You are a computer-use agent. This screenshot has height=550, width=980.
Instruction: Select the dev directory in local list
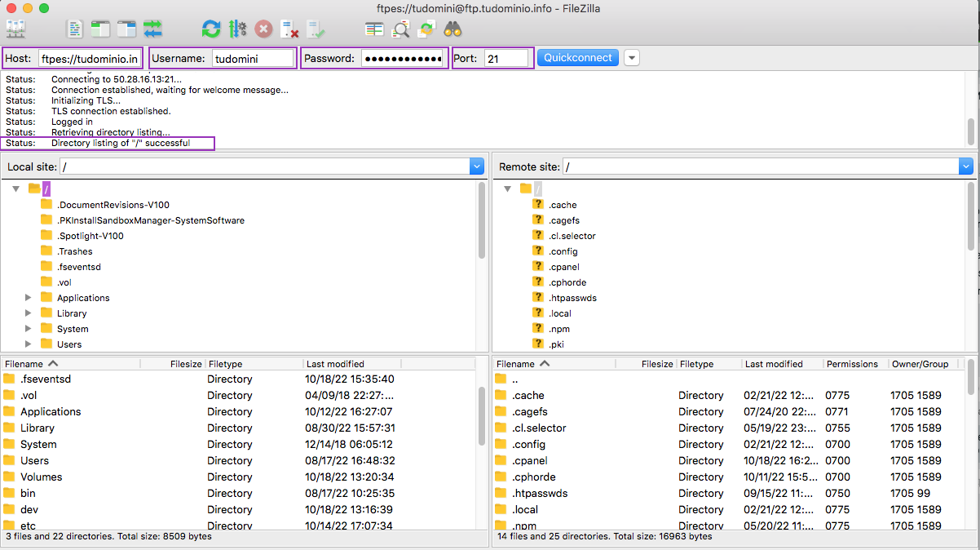pyautogui.click(x=238, y=509)
